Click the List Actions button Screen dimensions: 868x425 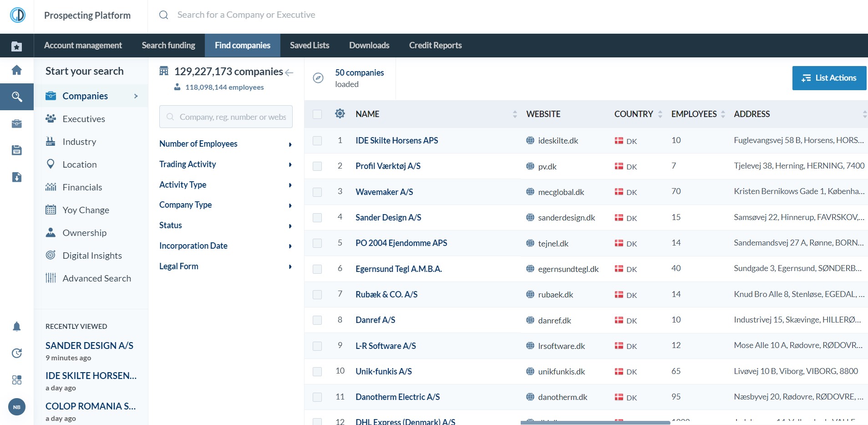point(829,77)
